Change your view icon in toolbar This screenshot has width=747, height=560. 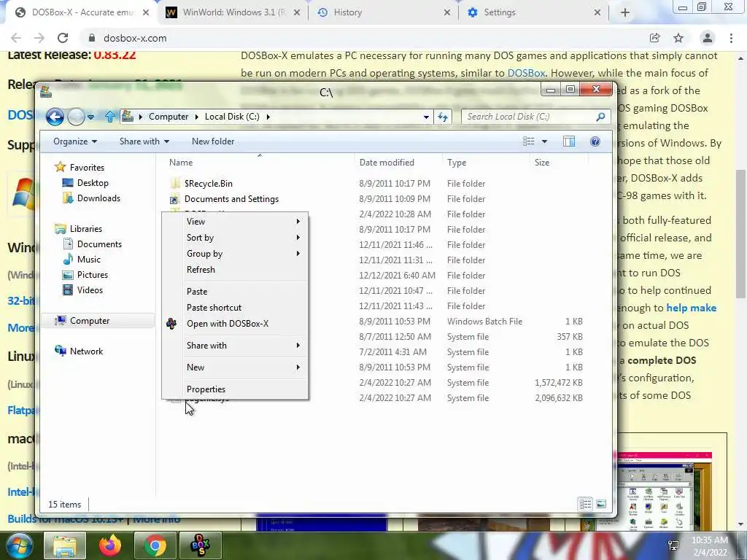tap(528, 141)
